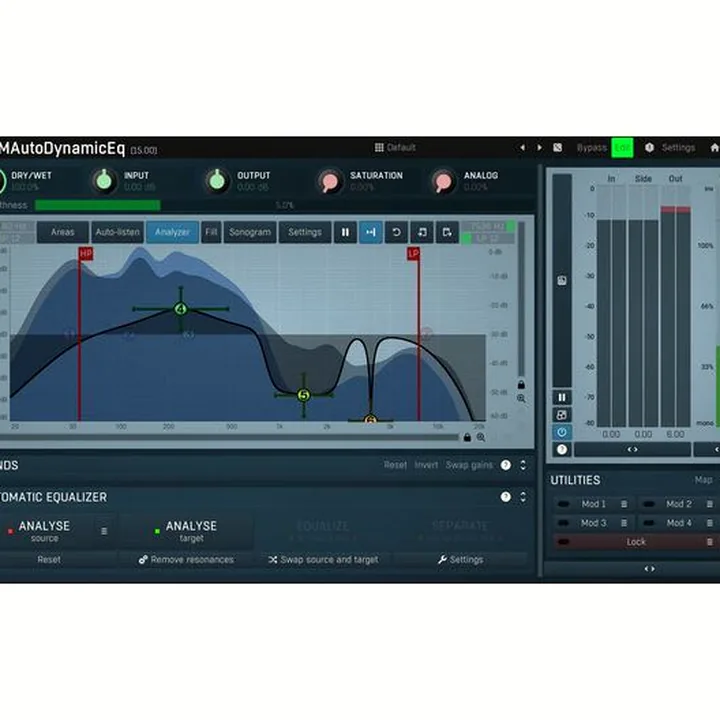
Task: Select EQ band point 5 on the graph
Action: 304,395
